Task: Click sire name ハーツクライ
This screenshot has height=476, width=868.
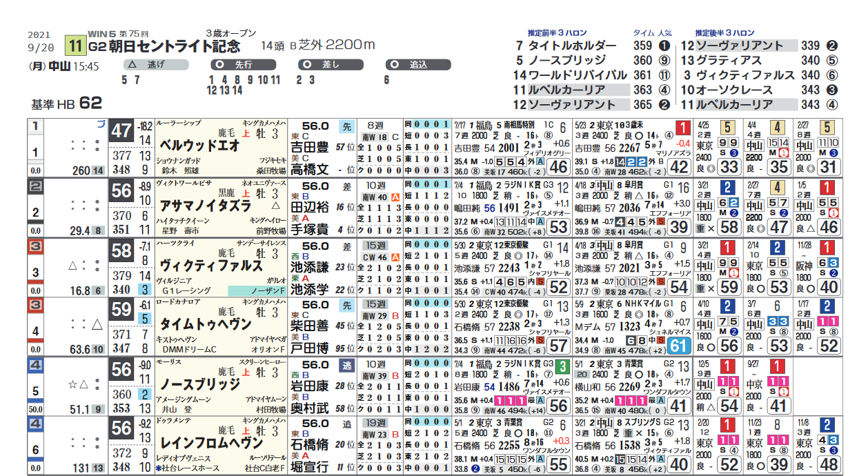Action: (x=175, y=242)
